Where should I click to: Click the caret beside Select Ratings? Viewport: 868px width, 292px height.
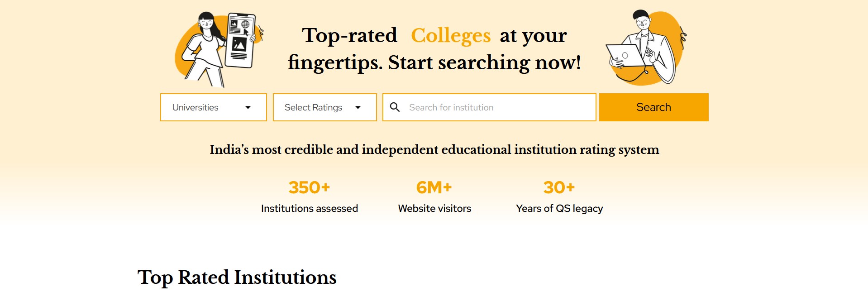tap(358, 107)
